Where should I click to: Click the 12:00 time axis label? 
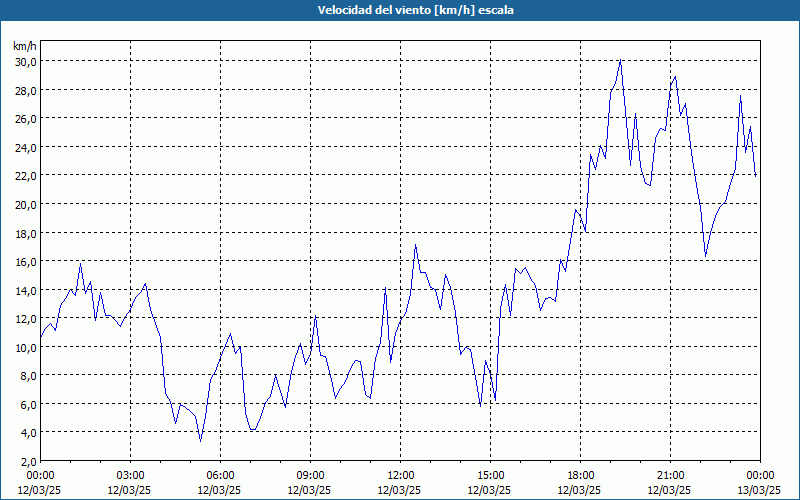(401, 476)
